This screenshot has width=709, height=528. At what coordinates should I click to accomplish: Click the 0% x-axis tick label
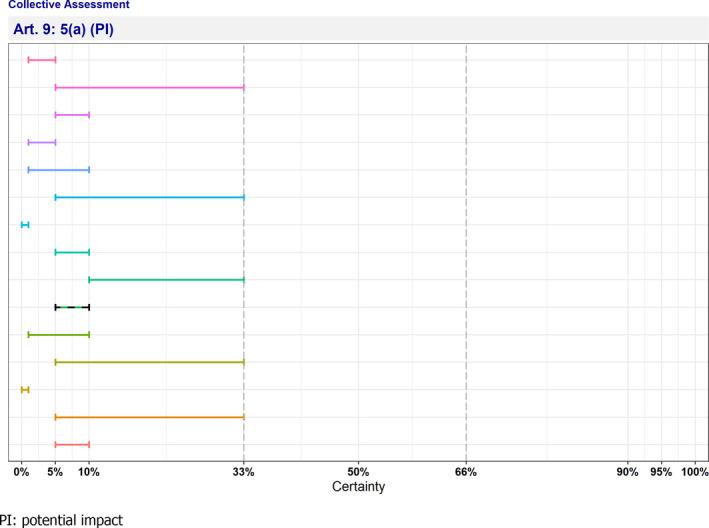point(22,472)
